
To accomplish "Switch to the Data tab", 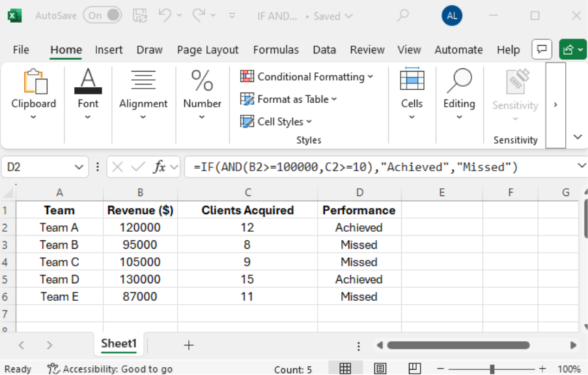I will [x=324, y=50].
